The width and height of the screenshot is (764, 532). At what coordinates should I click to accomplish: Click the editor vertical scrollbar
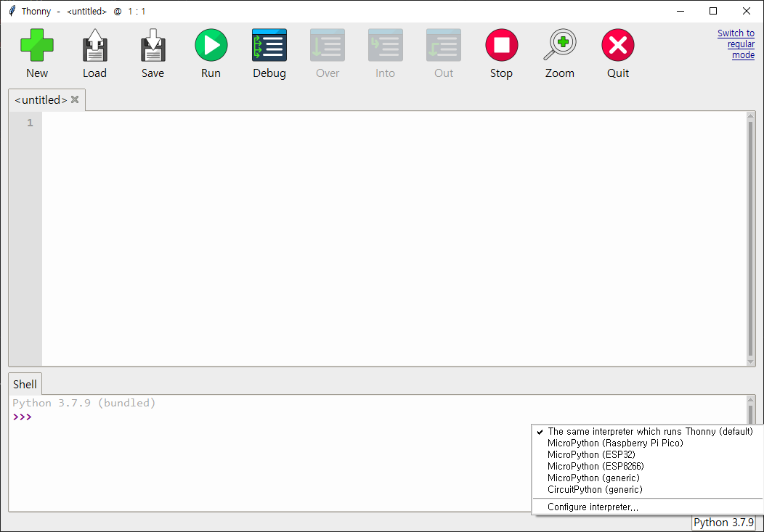750,239
